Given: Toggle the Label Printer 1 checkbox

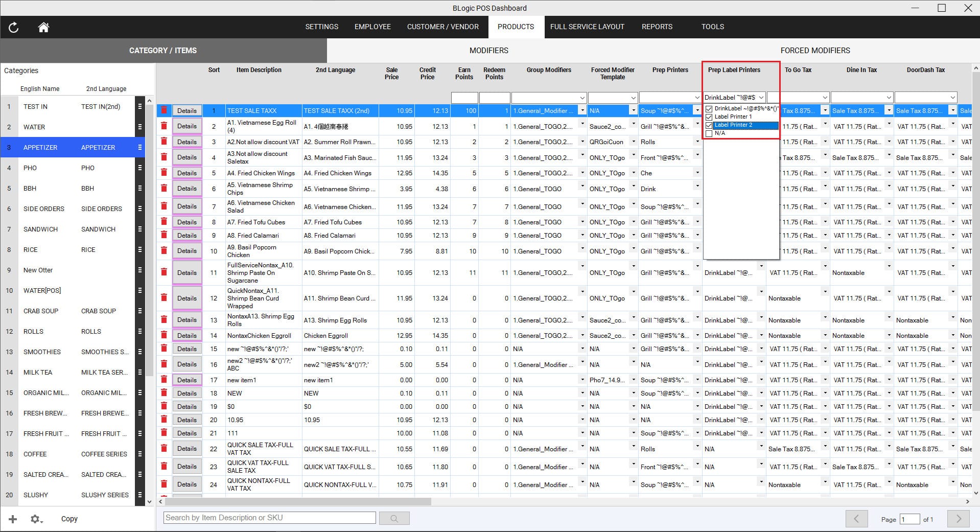Looking at the screenshot, I should click(x=709, y=117).
